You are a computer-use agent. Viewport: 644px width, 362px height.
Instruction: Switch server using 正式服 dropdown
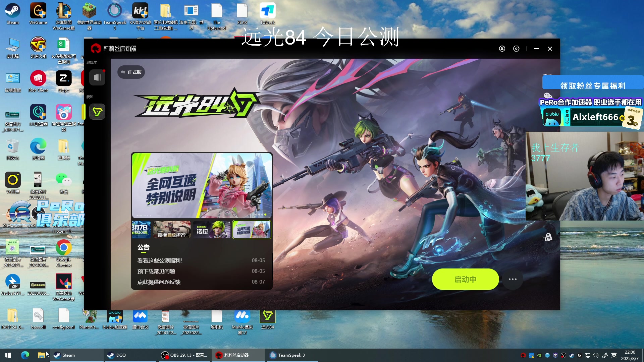click(131, 72)
